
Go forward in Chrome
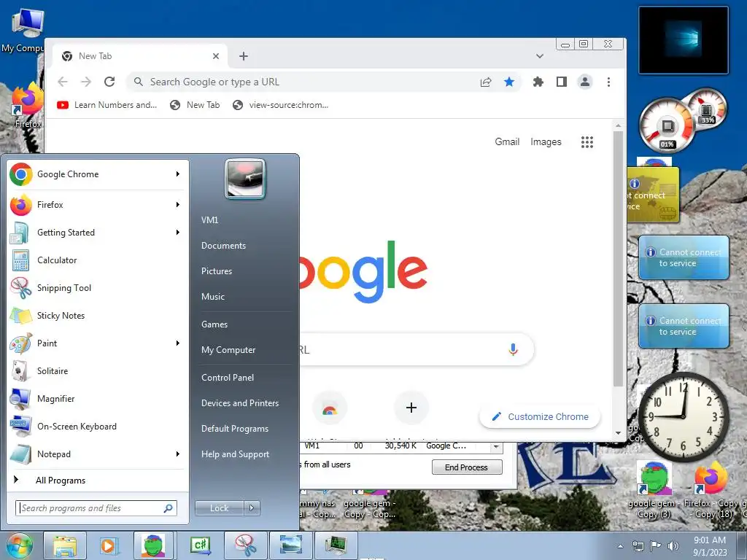86,82
